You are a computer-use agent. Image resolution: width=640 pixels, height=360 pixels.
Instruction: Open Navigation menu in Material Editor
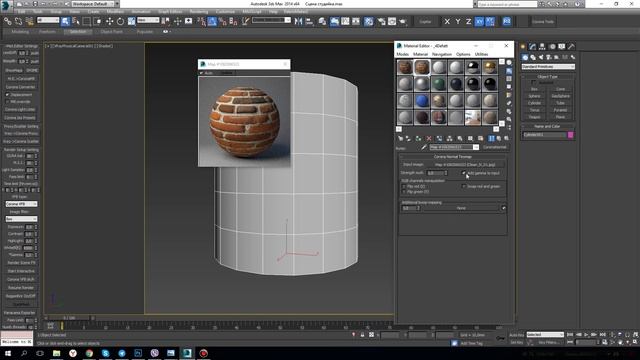[442, 54]
